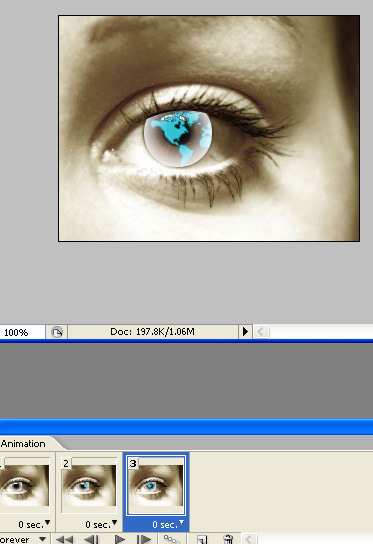Open the document preview status icon
373x544 pixels.
point(57,332)
